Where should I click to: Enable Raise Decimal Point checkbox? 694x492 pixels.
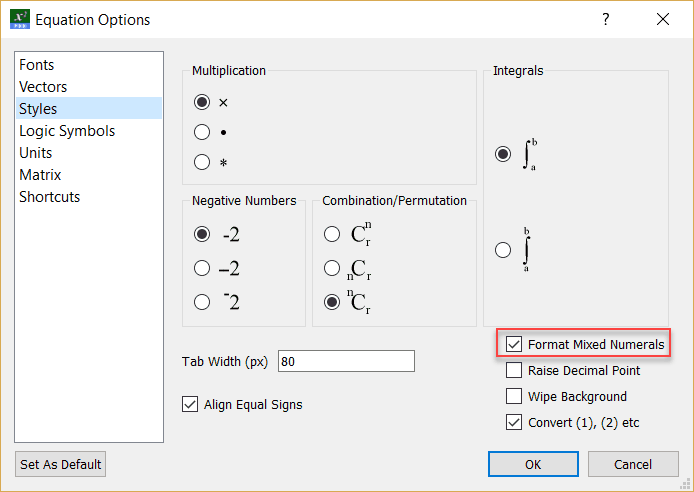pos(514,370)
